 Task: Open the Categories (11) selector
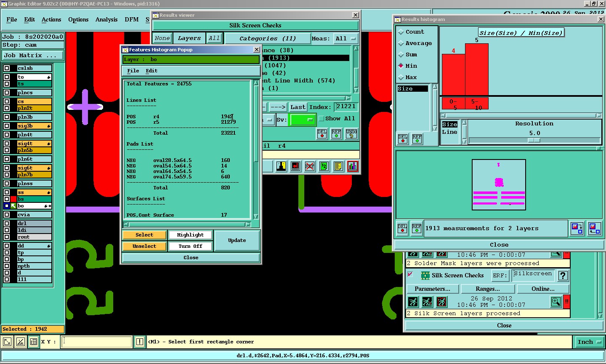268,39
